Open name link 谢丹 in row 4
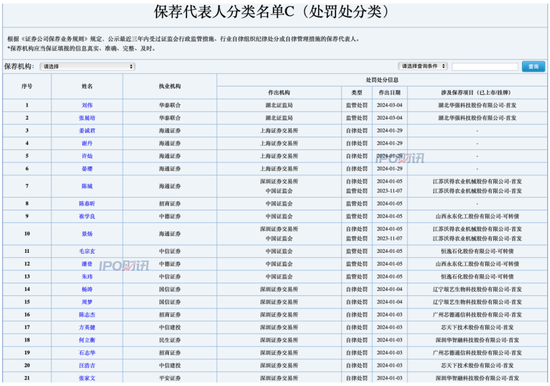550x386 pixels. coord(87,143)
